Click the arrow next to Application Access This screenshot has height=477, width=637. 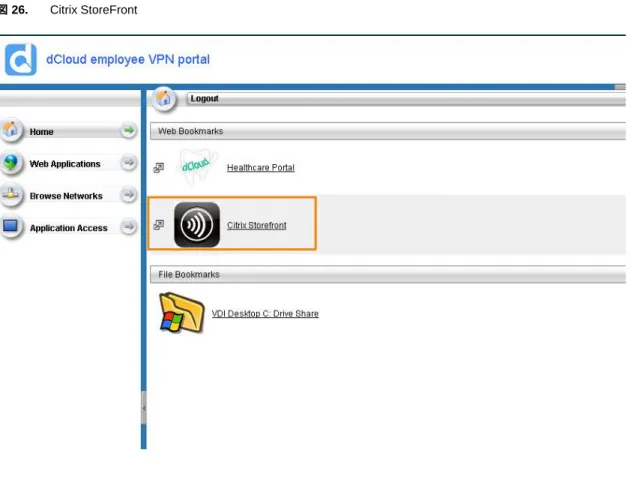pos(129,226)
